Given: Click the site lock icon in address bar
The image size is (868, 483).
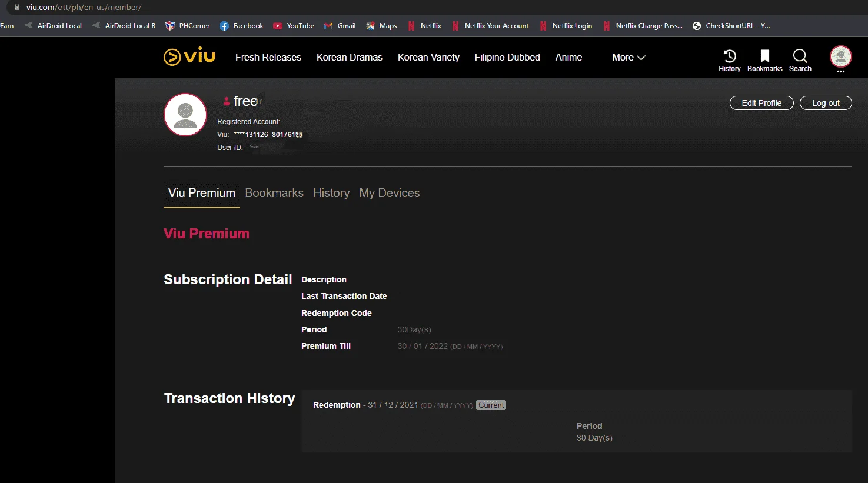Looking at the screenshot, I should tap(16, 7).
